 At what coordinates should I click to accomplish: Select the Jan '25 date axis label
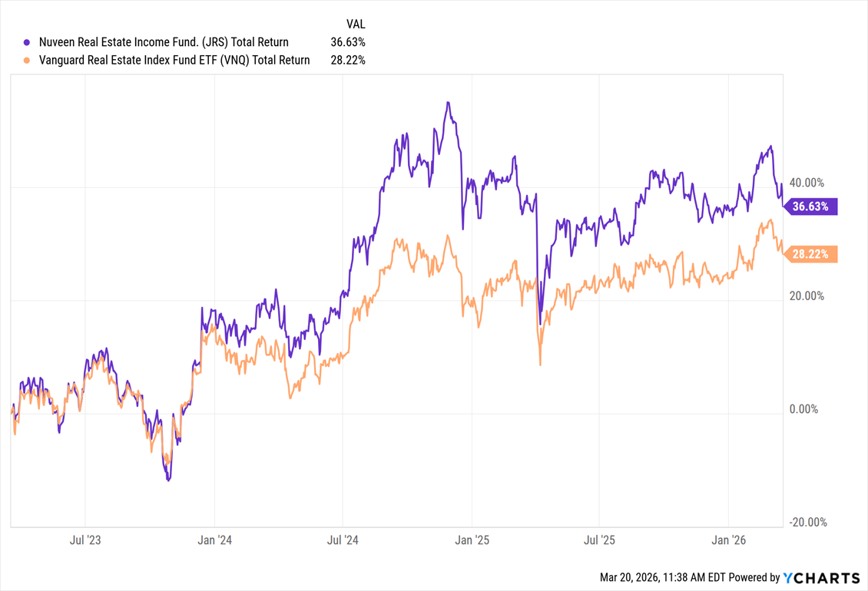(472, 540)
